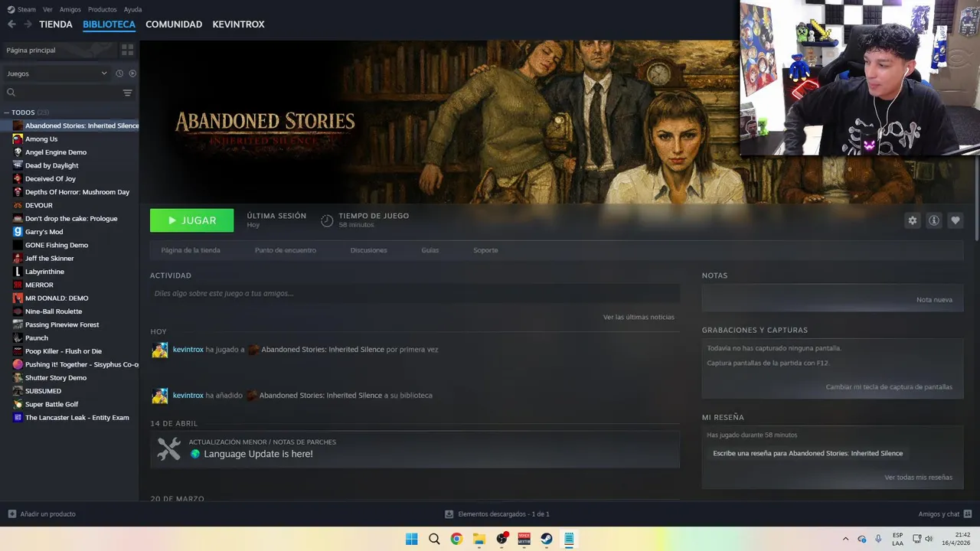Open Windows taskbar search

[434, 539]
